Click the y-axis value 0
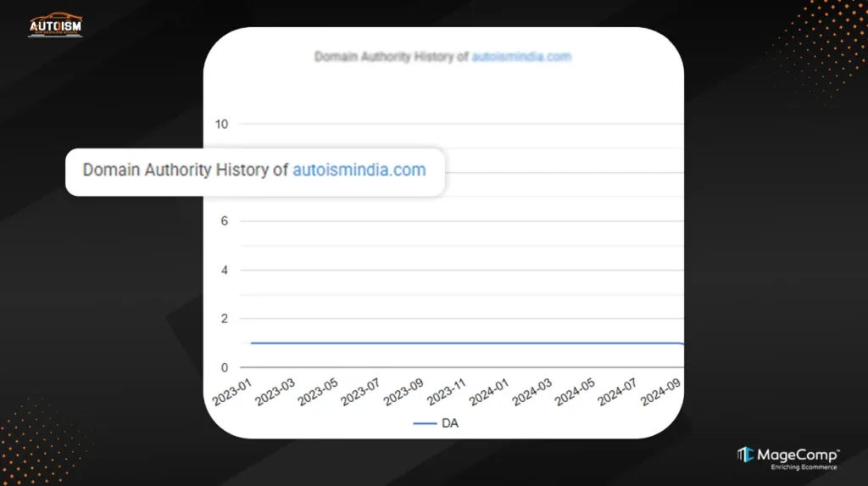The height and width of the screenshot is (486, 868). tap(225, 367)
